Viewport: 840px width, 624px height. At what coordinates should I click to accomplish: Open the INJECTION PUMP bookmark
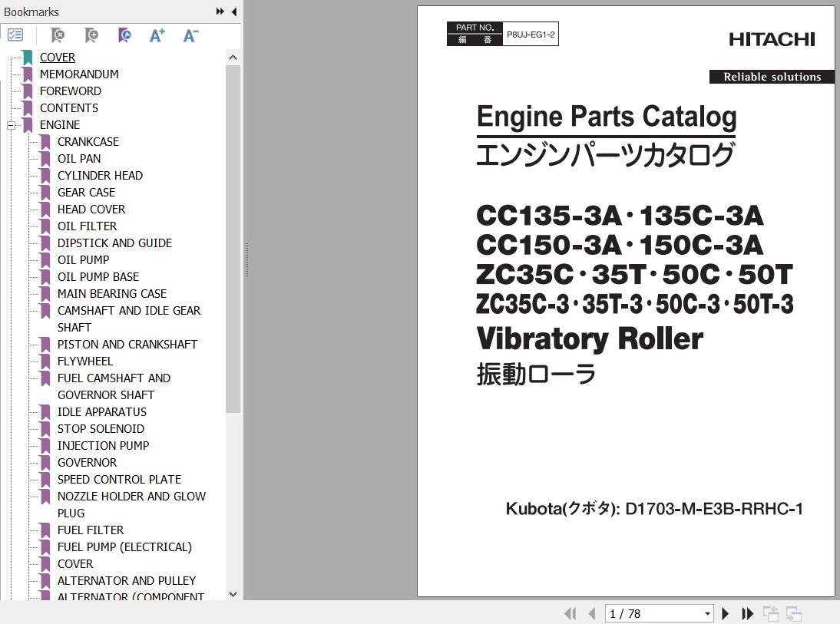tap(104, 445)
